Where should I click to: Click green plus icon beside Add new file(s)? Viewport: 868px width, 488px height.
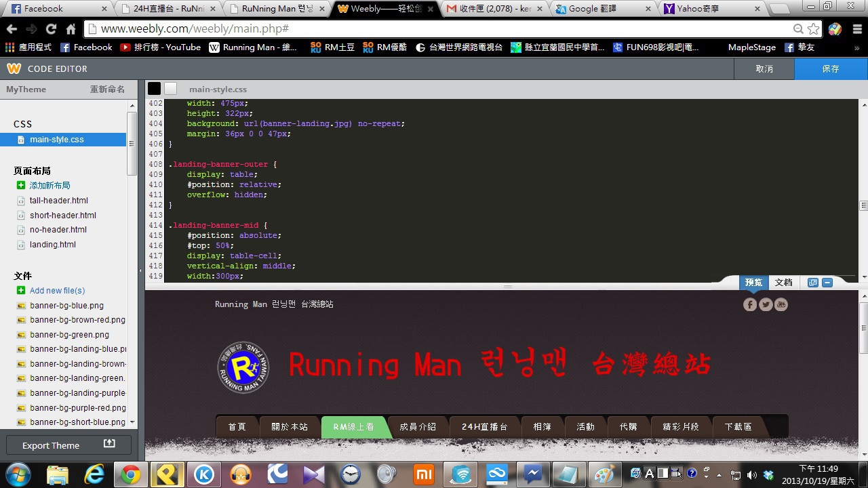point(21,291)
